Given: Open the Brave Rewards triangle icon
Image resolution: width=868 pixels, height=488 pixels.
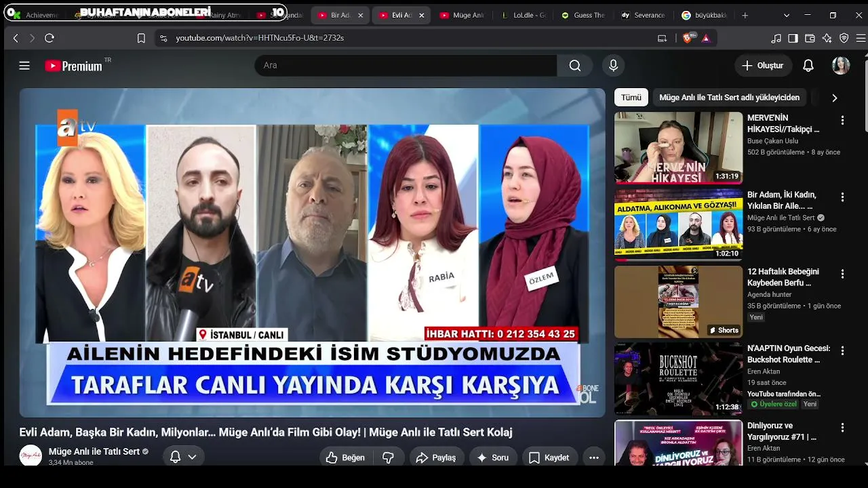Looking at the screenshot, I should click(x=706, y=39).
